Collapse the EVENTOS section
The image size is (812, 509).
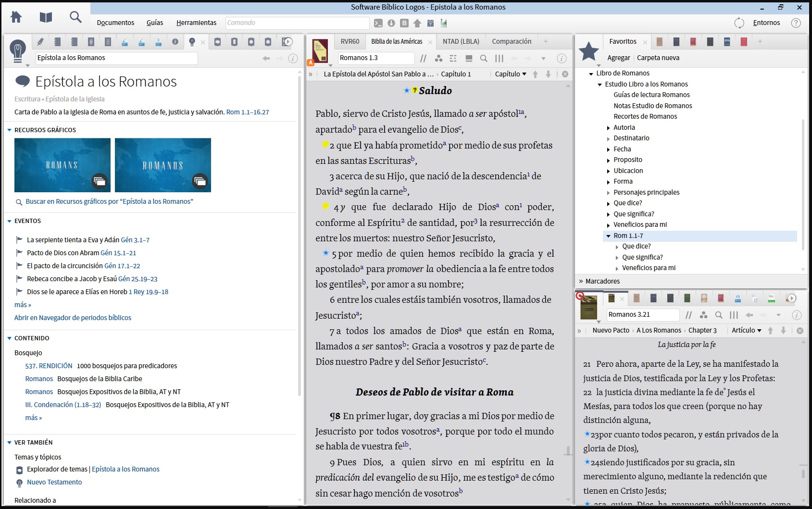tap(9, 221)
